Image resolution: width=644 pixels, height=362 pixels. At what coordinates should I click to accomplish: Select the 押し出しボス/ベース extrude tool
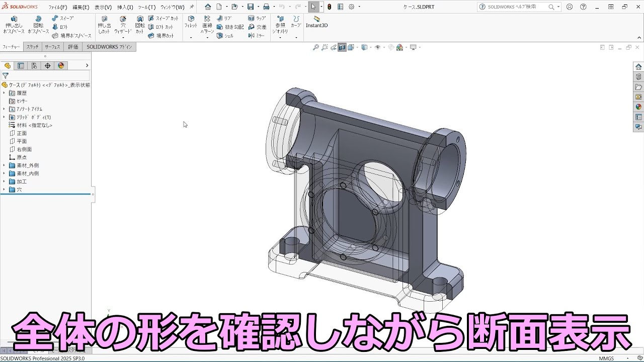click(x=14, y=25)
